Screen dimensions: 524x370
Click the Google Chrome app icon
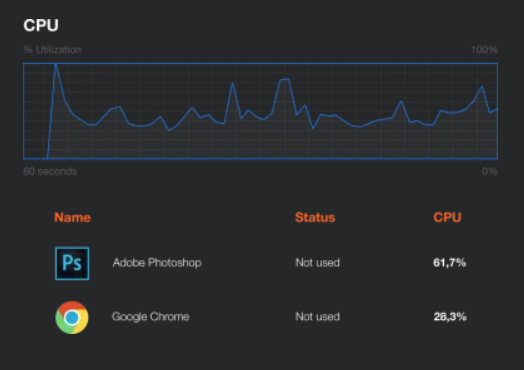pyautogui.click(x=72, y=318)
